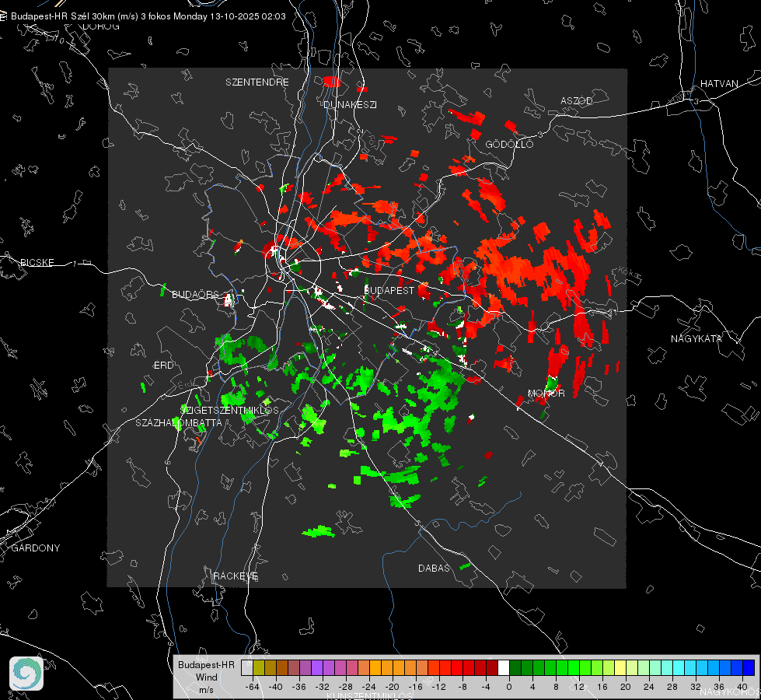Click the '40' legend value
The height and width of the screenshot is (700, 761).
(x=742, y=687)
